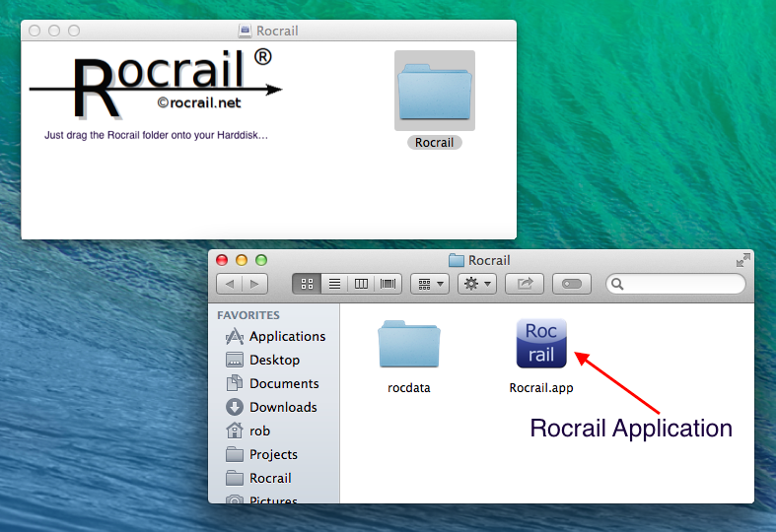Switch to column view

coord(361,284)
